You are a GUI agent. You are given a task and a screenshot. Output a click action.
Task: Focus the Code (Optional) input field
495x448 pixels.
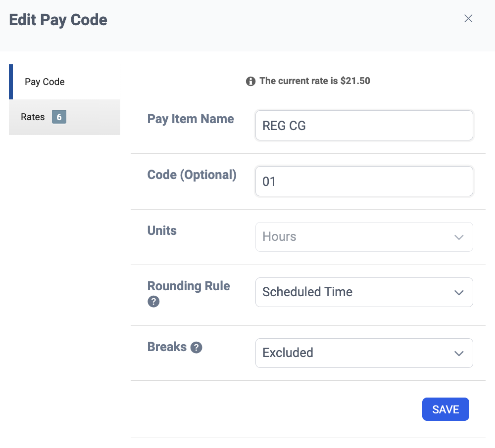[364, 181]
